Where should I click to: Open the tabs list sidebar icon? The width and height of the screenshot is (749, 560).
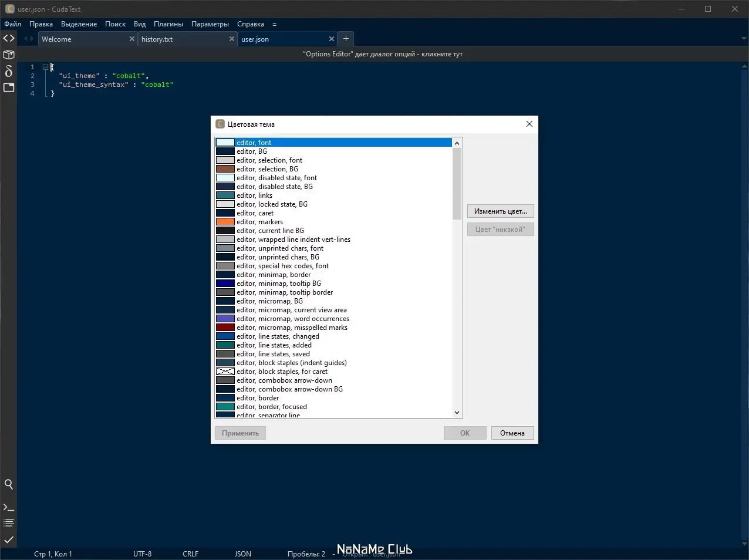8,87
